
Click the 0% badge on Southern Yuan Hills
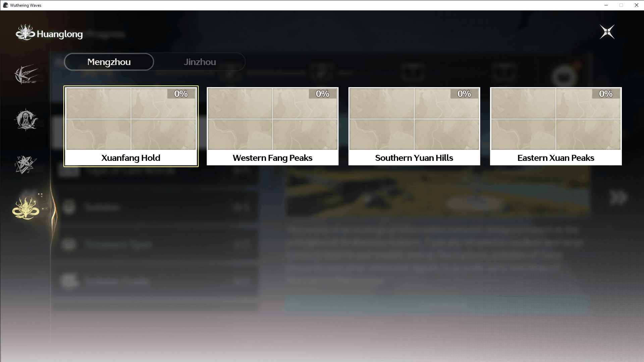pos(465,94)
